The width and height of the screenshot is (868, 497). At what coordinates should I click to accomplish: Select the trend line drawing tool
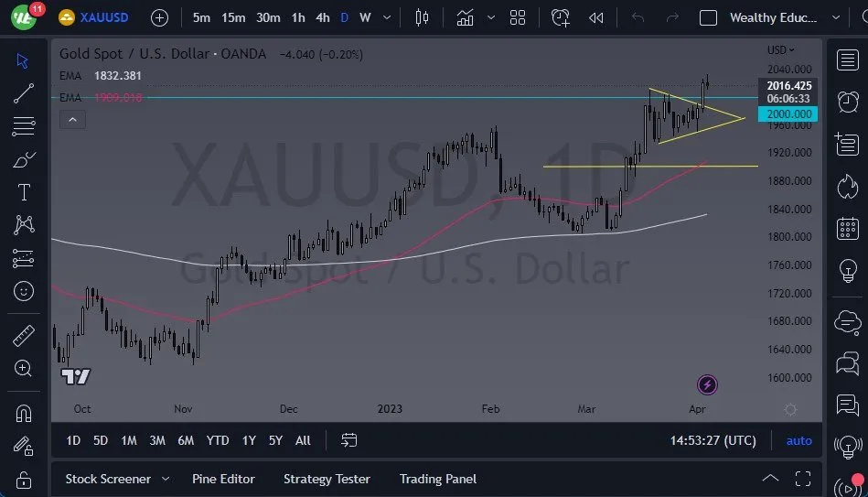tap(23, 93)
